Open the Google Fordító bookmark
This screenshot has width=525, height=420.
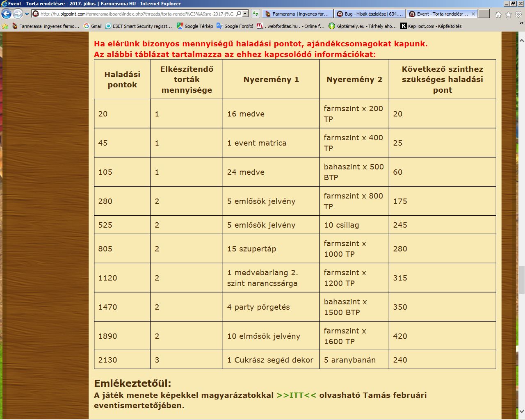click(x=235, y=26)
